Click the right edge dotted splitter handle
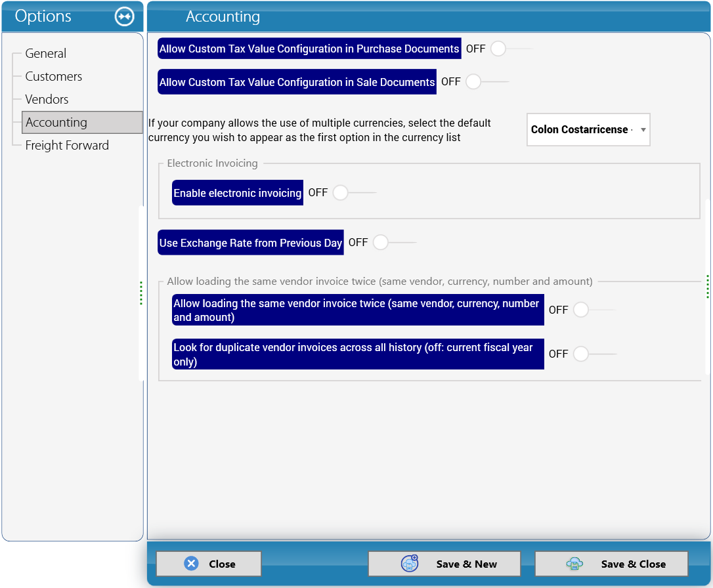 point(708,287)
